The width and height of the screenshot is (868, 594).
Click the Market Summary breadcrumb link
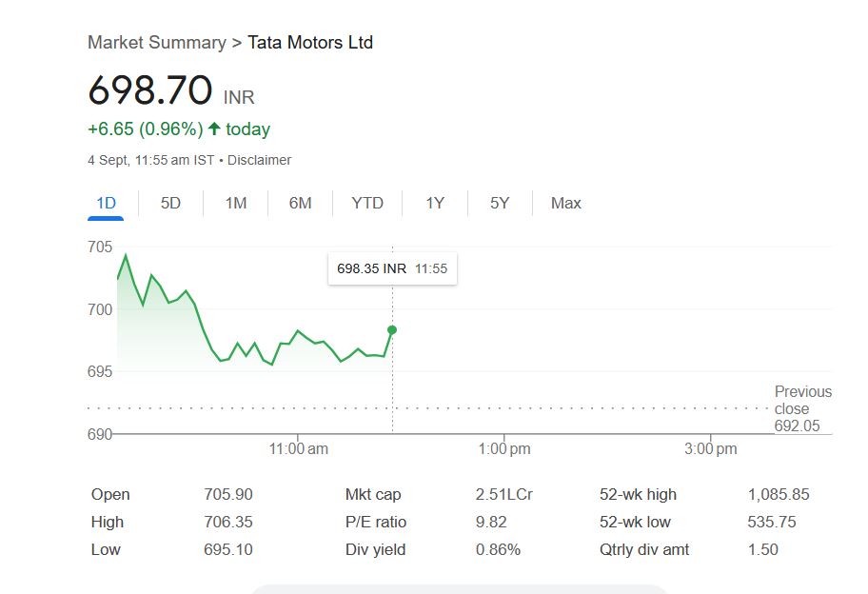pos(156,43)
